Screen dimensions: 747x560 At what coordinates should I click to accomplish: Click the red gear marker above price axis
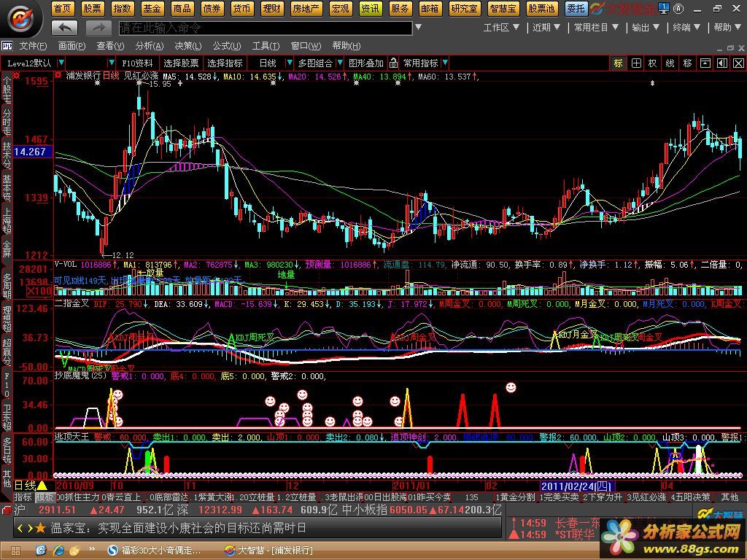point(17,75)
